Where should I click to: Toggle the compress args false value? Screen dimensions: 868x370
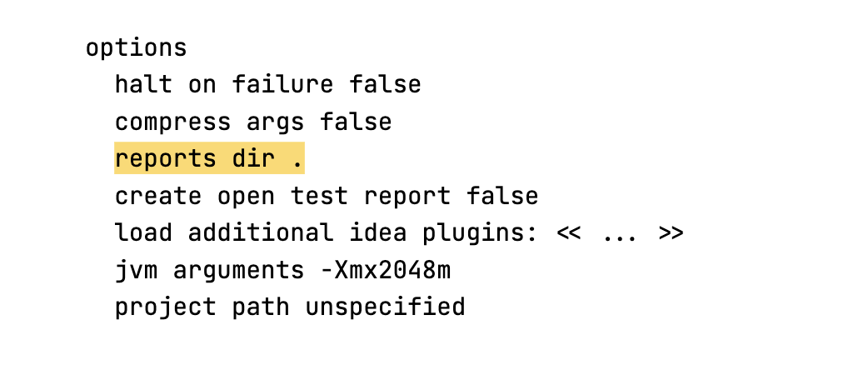click(x=356, y=122)
